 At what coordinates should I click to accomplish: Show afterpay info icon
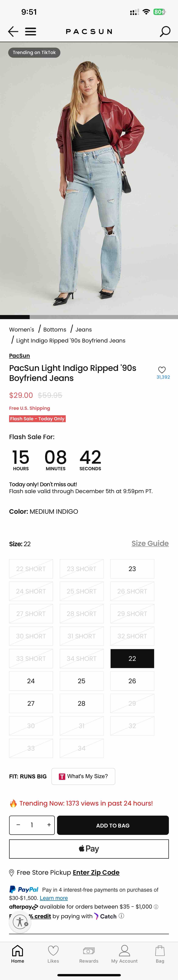156,907
